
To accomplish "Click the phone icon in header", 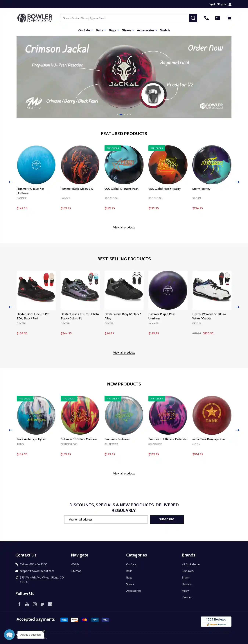I will pos(206,18).
